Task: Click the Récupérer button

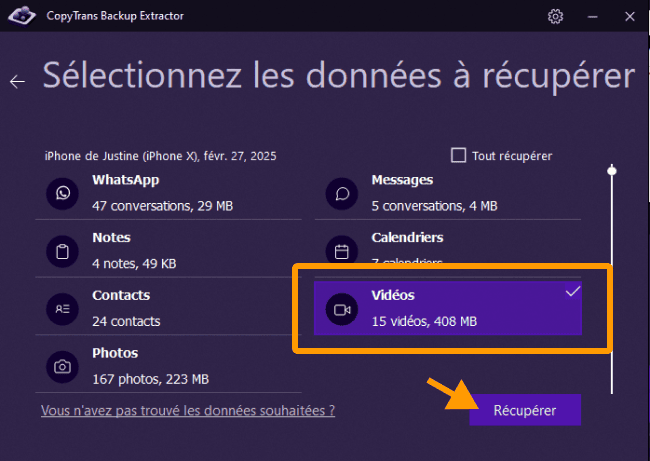Action: 525,410
